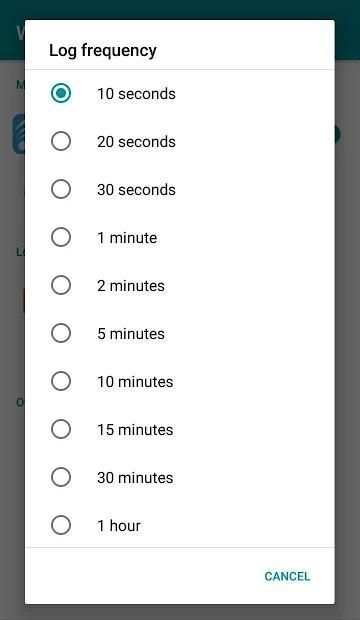The image size is (360, 620).
Task: Choose the 10 minutes radio button
Action: click(61, 381)
